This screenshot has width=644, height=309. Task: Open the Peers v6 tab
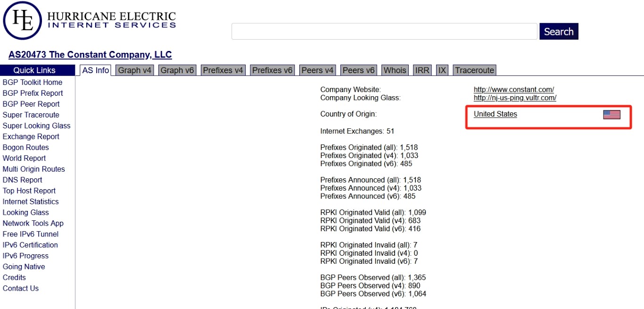pos(359,70)
